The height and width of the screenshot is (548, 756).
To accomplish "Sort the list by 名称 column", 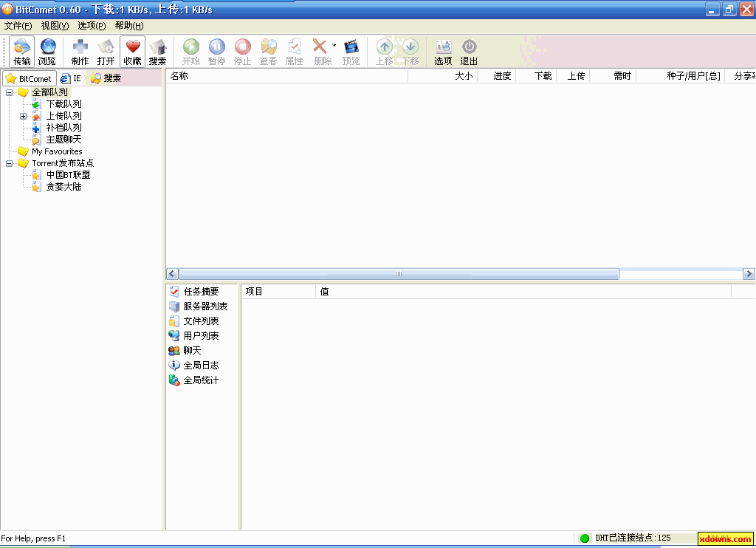I will pyautogui.click(x=287, y=76).
